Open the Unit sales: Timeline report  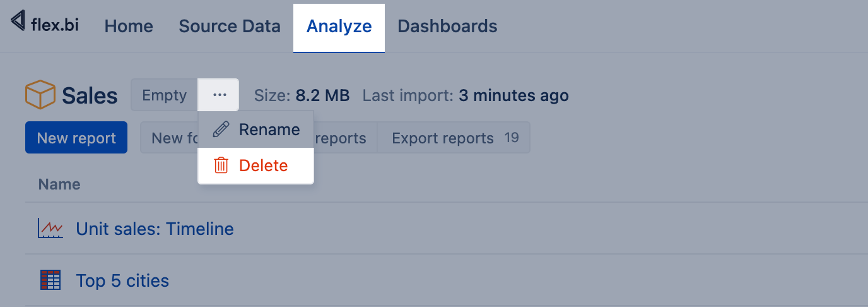point(155,228)
